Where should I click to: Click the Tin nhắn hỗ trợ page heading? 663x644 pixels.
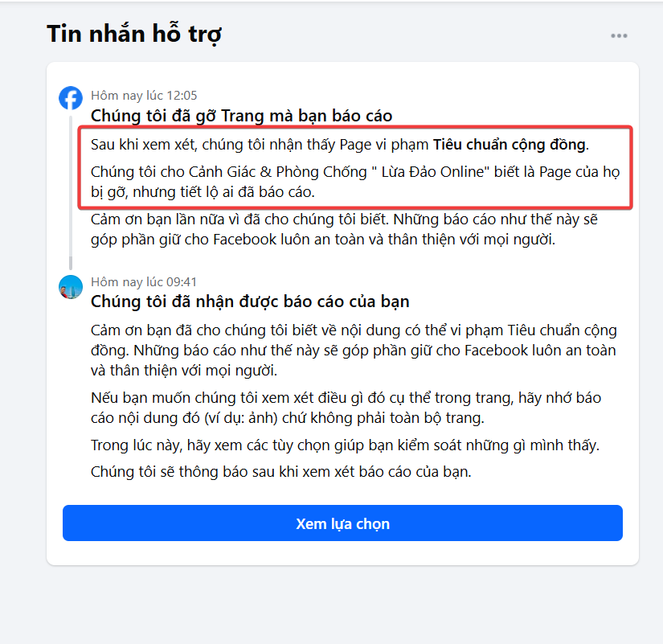pyautogui.click(x=134, y=34)
